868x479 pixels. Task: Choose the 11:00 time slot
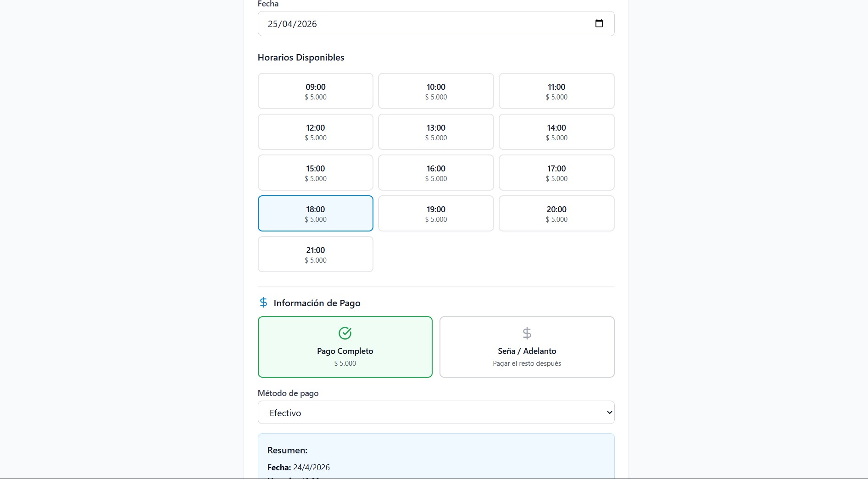556,91
